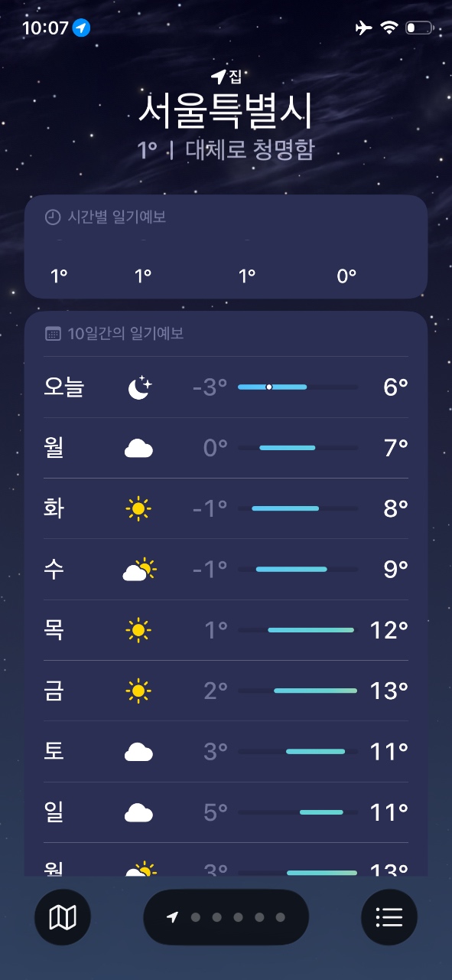This screenshot has width=452, height=980.
Task: Open the 일 forecast row with 11° high
Action: 226,812
